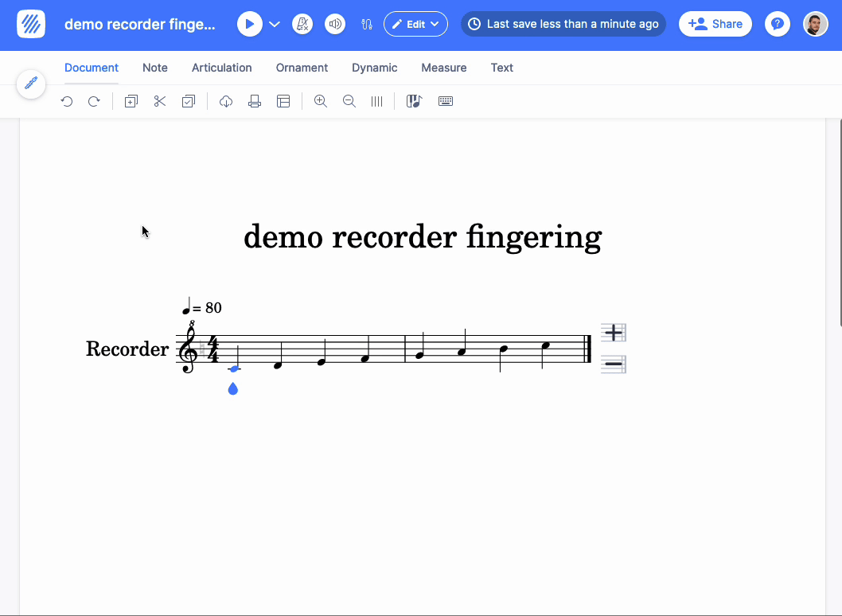
Task: Click the cut scissors icon
Action: pos(160,101)
